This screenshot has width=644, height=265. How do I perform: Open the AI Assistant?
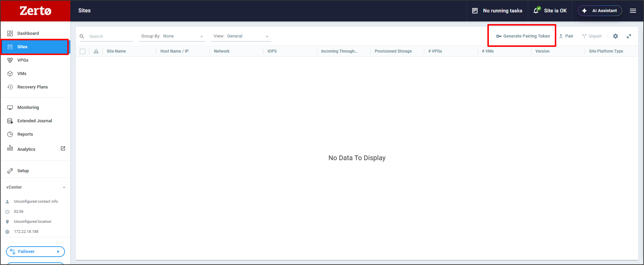(600, 11)
